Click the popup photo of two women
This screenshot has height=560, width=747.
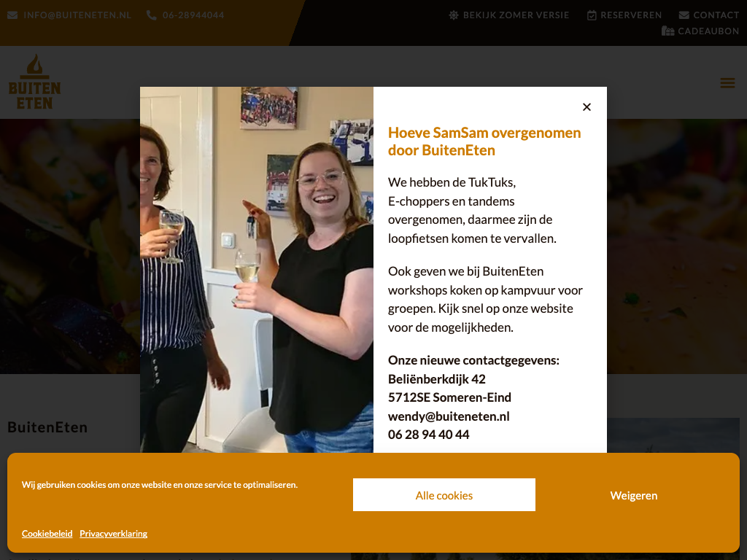tap(257, 270)
